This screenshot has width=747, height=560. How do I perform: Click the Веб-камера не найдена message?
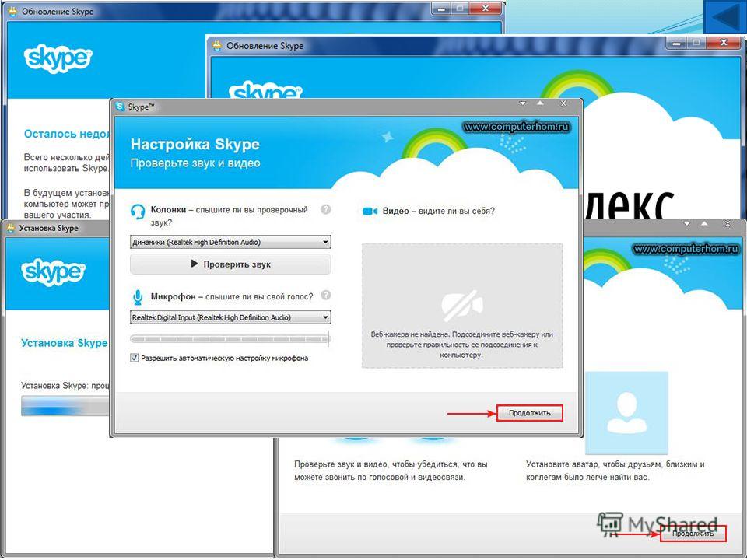(x=462, y=345)
